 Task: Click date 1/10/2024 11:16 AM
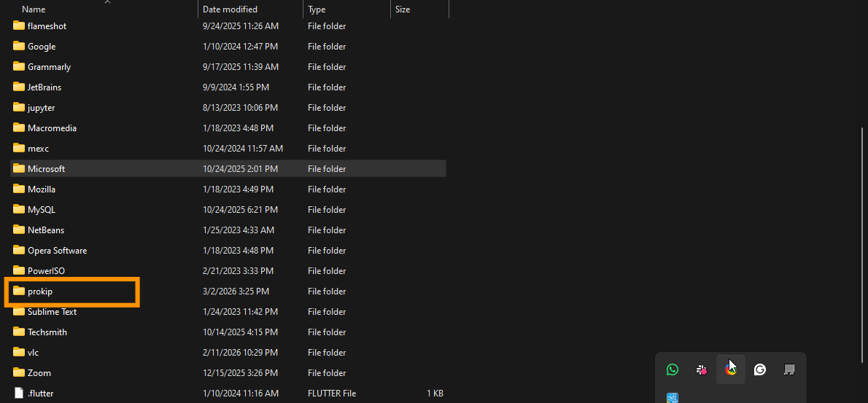240,394
